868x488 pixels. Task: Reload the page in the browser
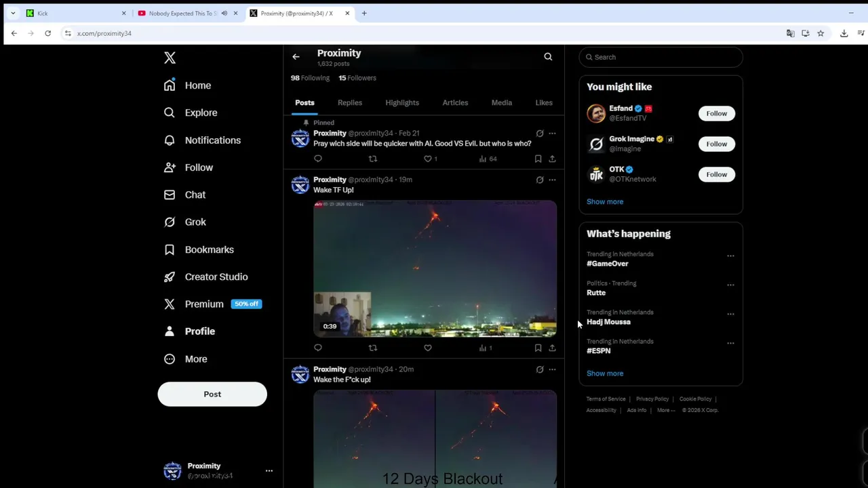47,33
